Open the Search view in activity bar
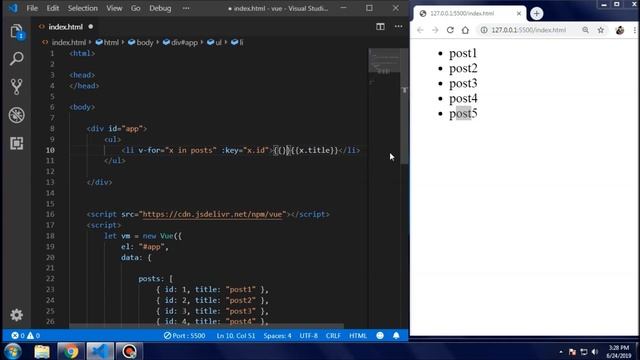 tap(16, 58)
